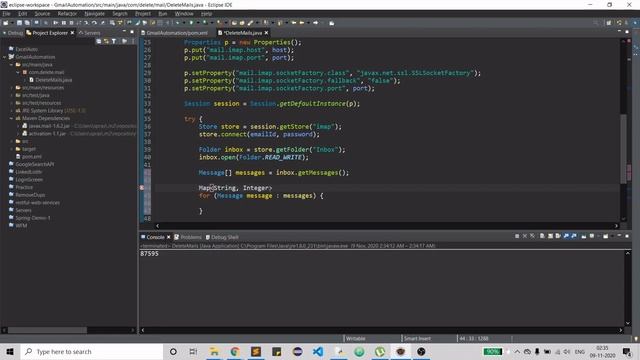
Task: Click Remove Launch icon in Console toolbar
Action: click(525, 236)
